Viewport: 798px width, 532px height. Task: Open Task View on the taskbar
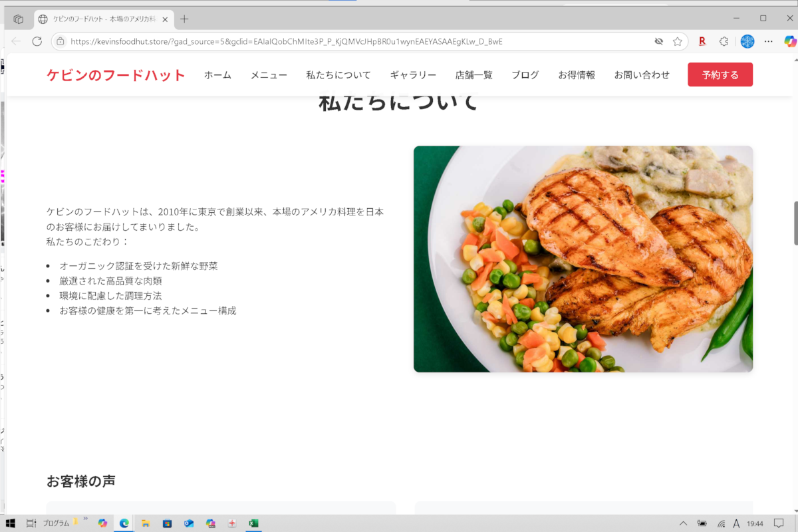pos(31,523)
